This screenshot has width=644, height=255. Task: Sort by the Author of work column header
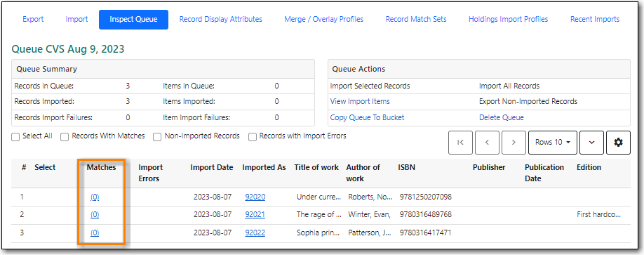pyautogui.click(x=363, y=173)
